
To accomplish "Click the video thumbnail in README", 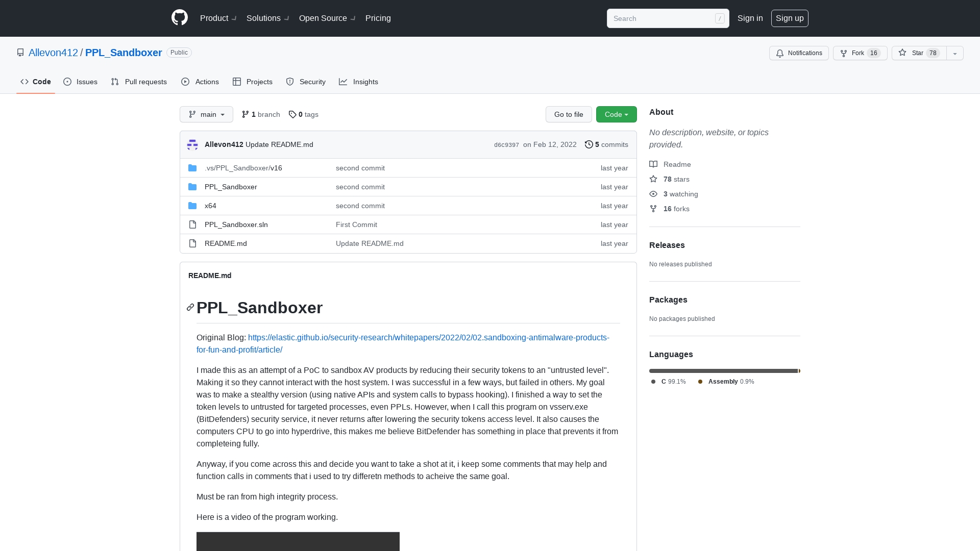I will [x=298, y=541].
